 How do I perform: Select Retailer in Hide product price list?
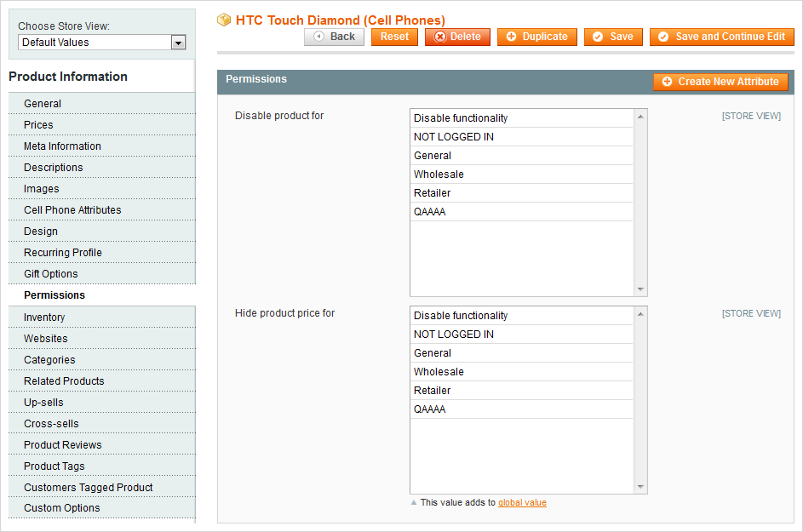(522, 391)
